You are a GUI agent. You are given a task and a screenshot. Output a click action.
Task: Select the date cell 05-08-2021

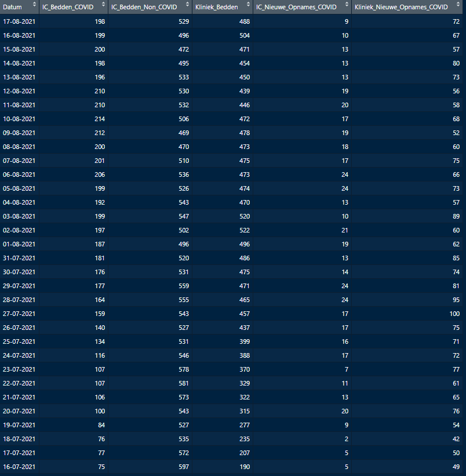pos(19,188)
